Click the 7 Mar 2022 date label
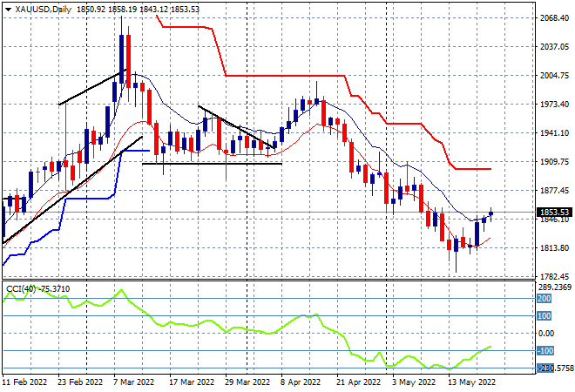The height and width of the screenshot is (392, 575). click(134, 382)
